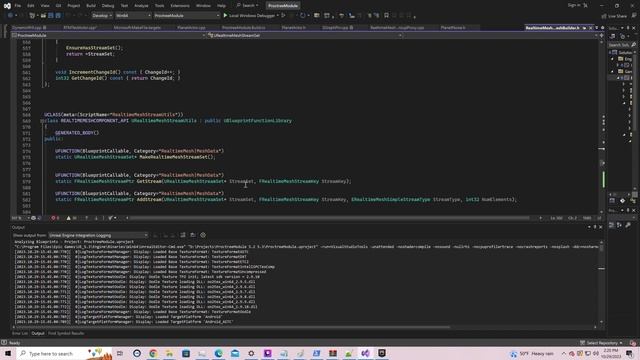Switch to the Error List tab
Screen dimensions: 640x360
tap(20, 333)
